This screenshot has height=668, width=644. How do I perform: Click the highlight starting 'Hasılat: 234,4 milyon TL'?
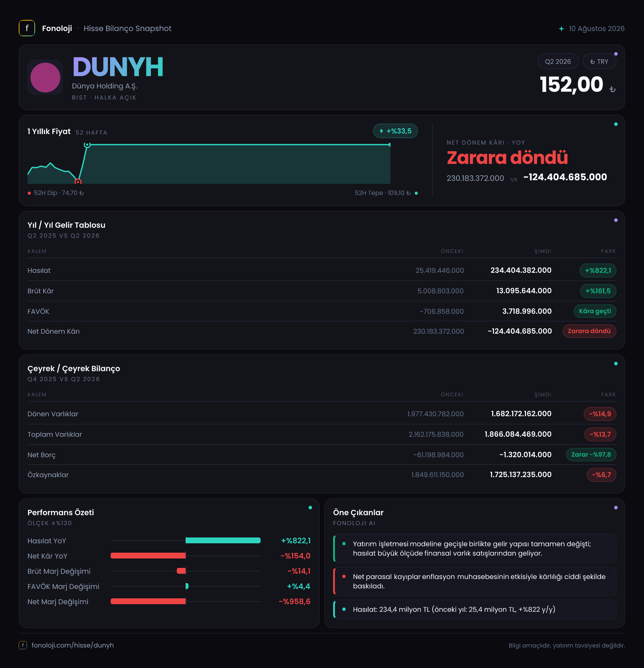[x=475, y=609]
